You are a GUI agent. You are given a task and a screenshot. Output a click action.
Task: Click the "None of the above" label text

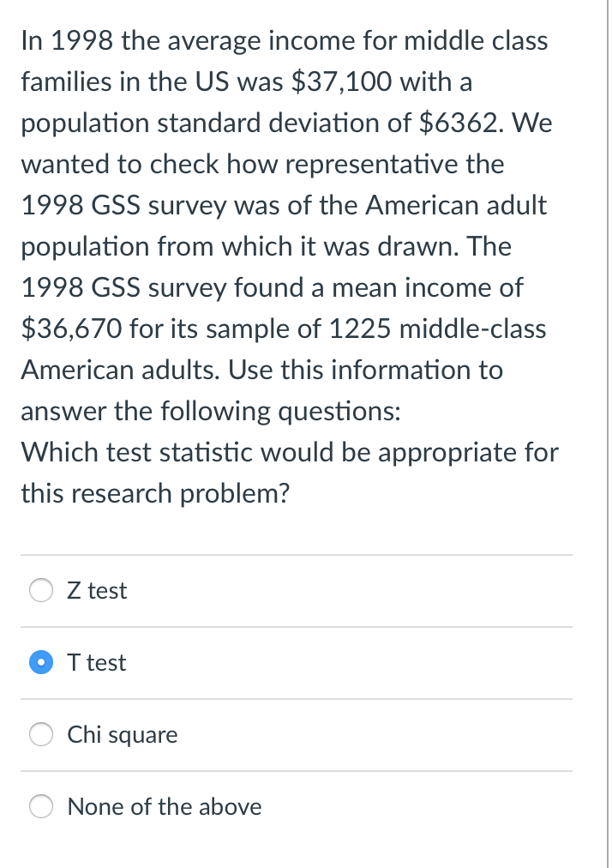coord(165,807)
